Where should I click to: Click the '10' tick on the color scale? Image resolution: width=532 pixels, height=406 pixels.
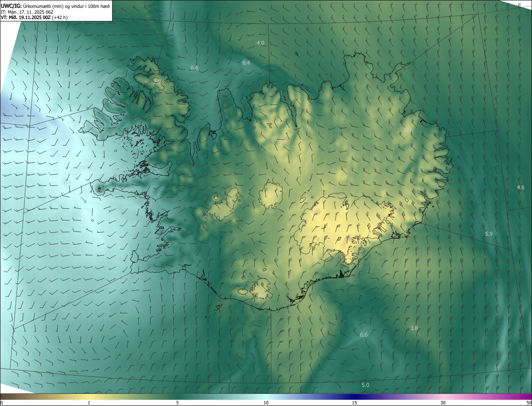(266, 403)
